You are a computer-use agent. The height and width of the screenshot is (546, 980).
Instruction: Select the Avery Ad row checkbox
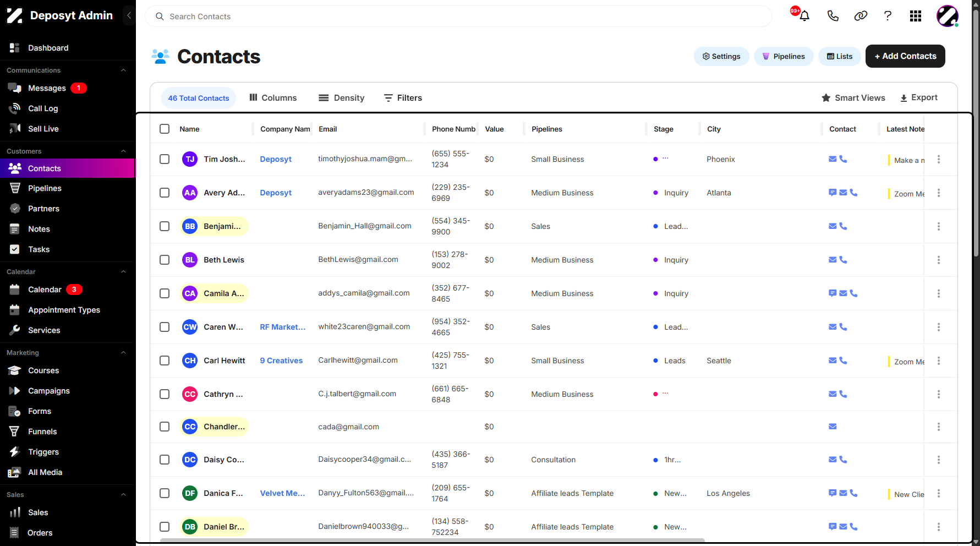click(165, 193)
